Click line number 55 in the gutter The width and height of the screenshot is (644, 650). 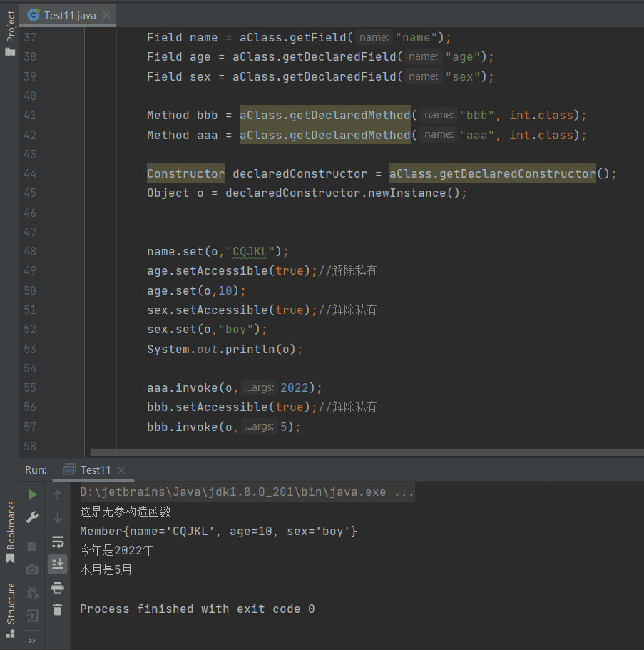(x=30, y=387)
